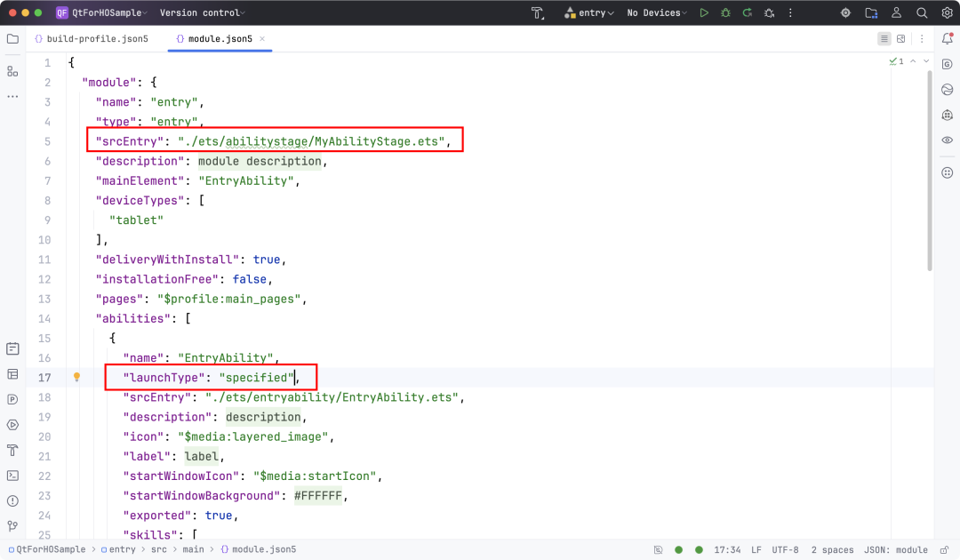This screenshot has width=960, height=560.
Task: Start debugging with the bug icon
Action: coord(725,12)
